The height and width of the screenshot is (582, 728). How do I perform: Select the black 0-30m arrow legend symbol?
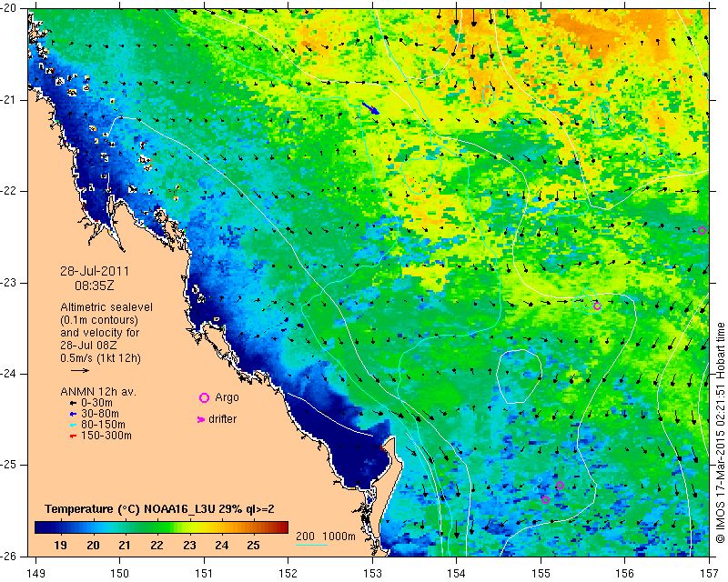73,403
